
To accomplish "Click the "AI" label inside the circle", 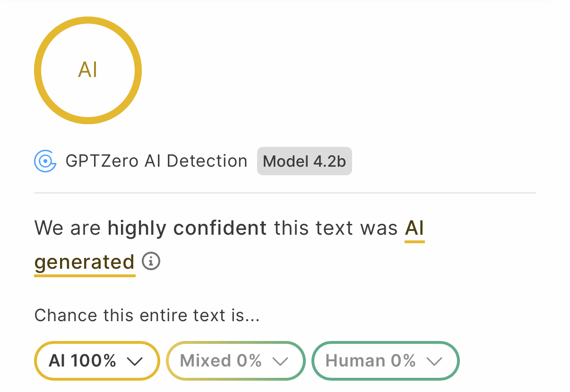I will click(x=88, y=70).
